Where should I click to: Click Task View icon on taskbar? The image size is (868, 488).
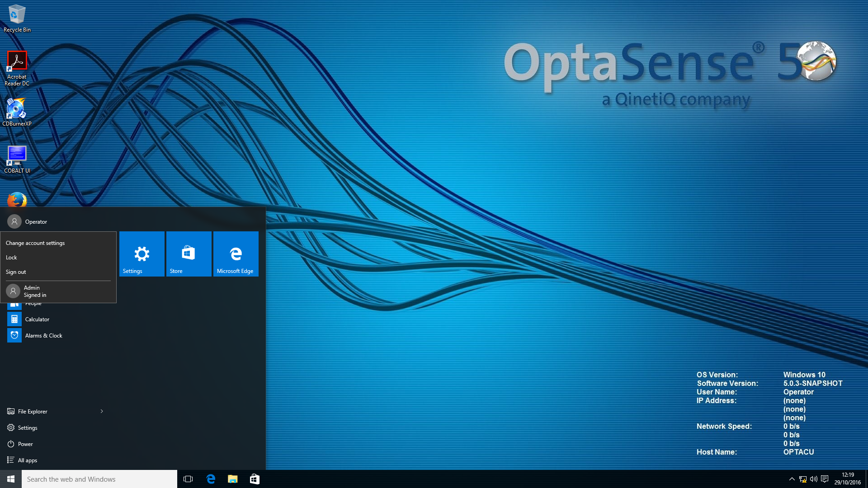188,479
